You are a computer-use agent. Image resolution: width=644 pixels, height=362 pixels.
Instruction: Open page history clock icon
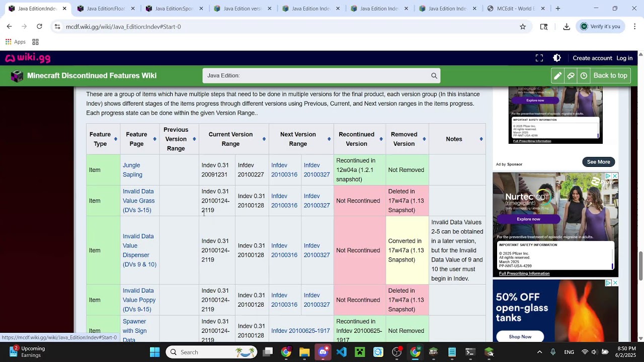[x=584, y=76]
